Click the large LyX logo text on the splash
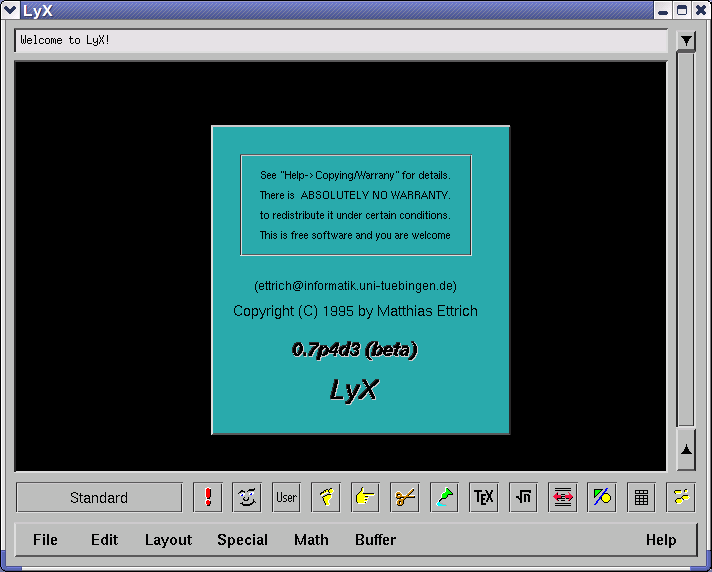The width and height of the screenshot is (712, 572). (354, 390)
